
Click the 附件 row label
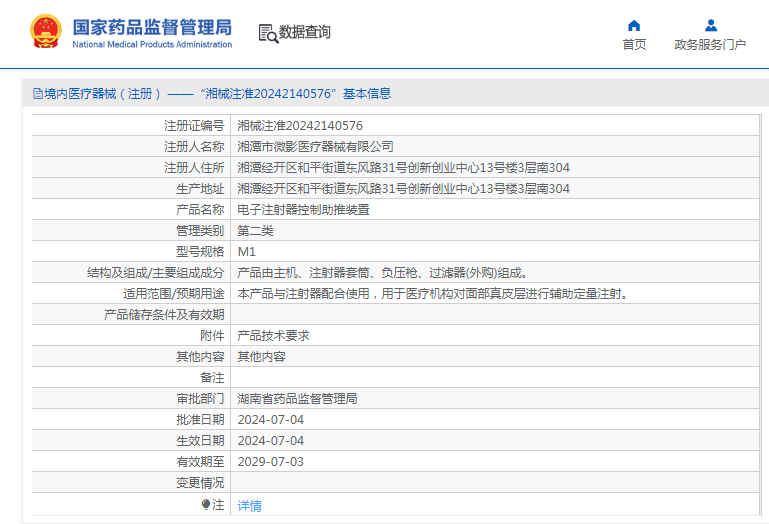212,336
